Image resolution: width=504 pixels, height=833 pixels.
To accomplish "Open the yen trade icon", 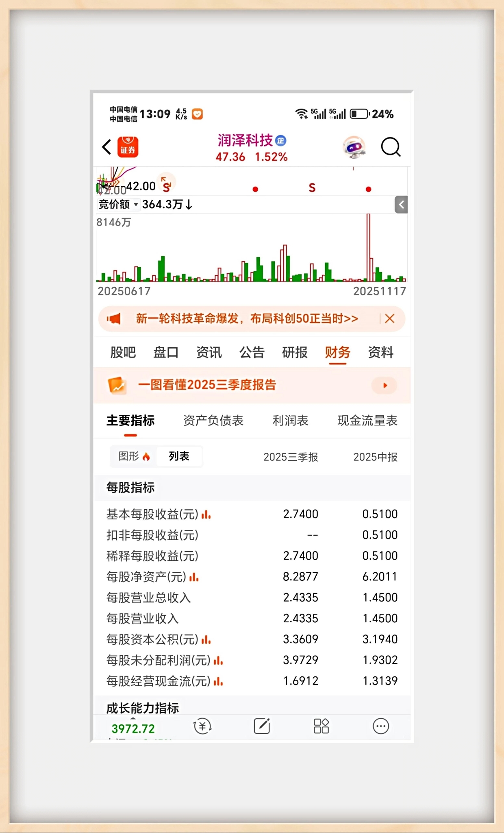I will point(202,726).
